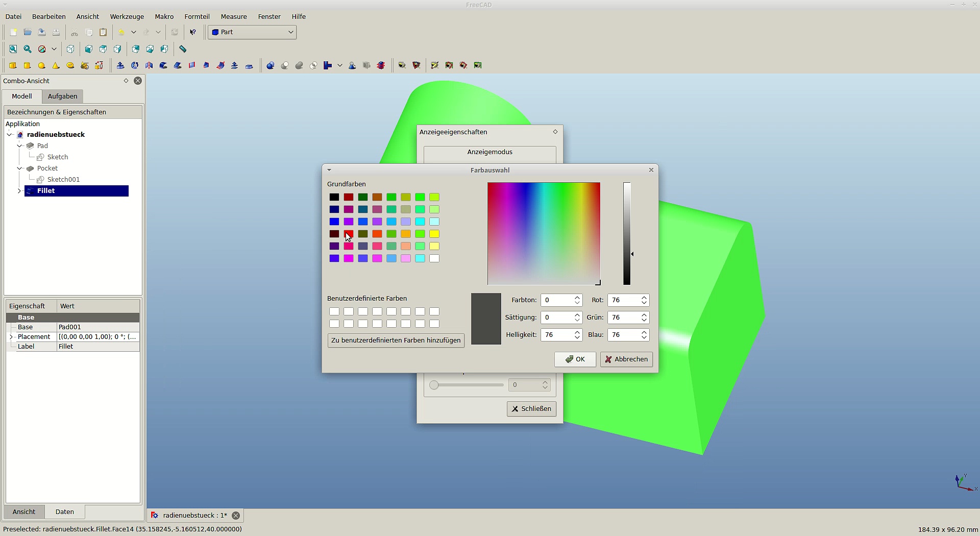The image size is (980, 536).
Task: Click the Fit All view icon
Action: coord(13,49)
